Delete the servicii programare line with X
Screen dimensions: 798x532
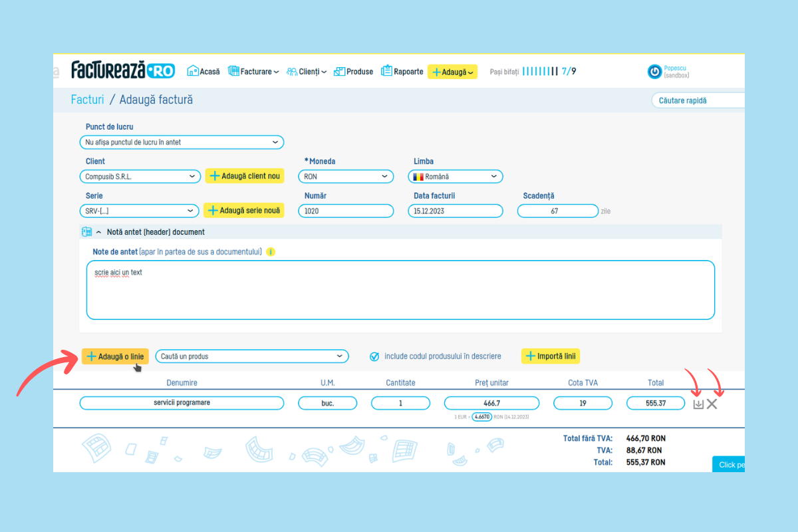(x=712, y=404)
